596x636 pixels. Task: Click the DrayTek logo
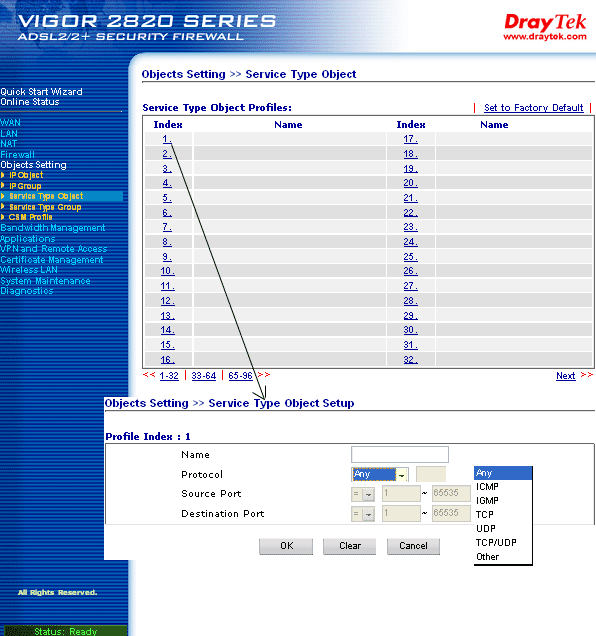click(545, 27)
